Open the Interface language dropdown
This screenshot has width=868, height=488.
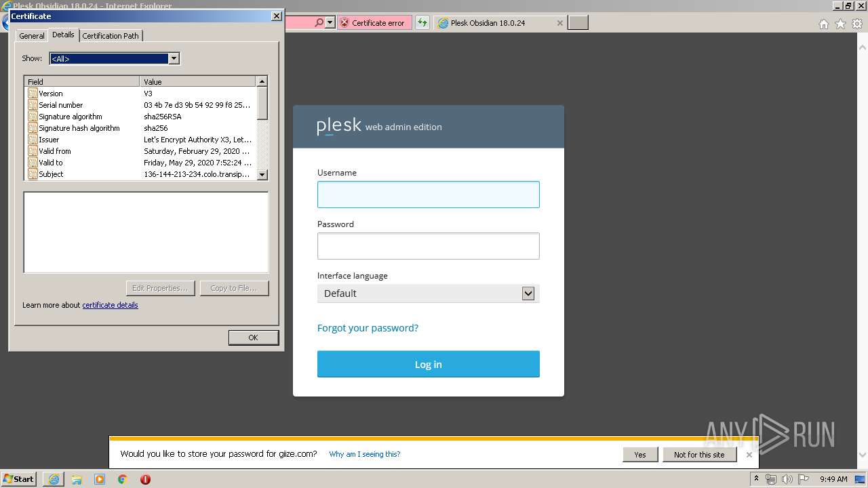tap(429, 293)
